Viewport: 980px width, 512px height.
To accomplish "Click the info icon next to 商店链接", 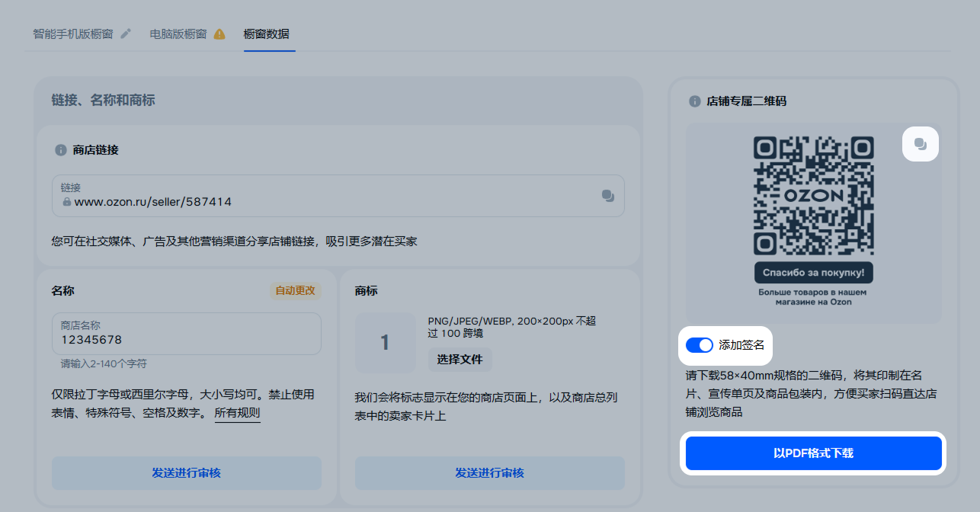I will click(60, 150).
